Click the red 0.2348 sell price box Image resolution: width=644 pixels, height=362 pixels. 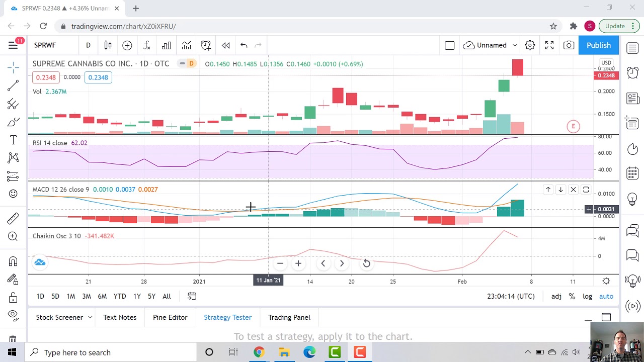46,77
